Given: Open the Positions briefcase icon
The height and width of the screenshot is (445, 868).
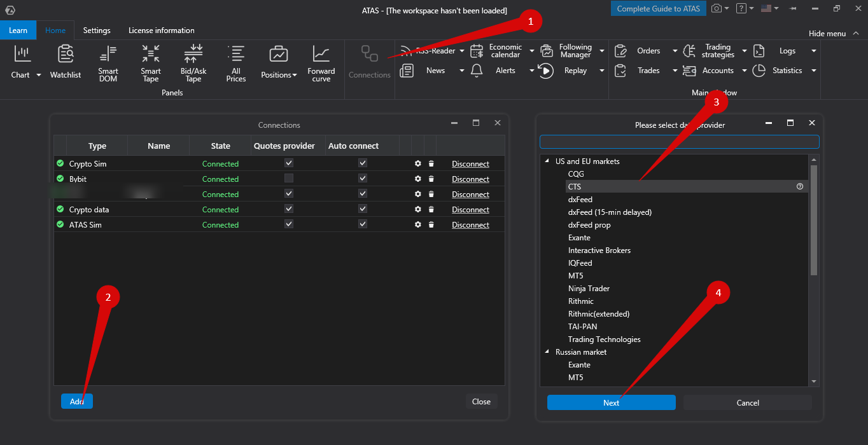Looking at the screenshot, I should pyautogui.click(x=279, y=54).
